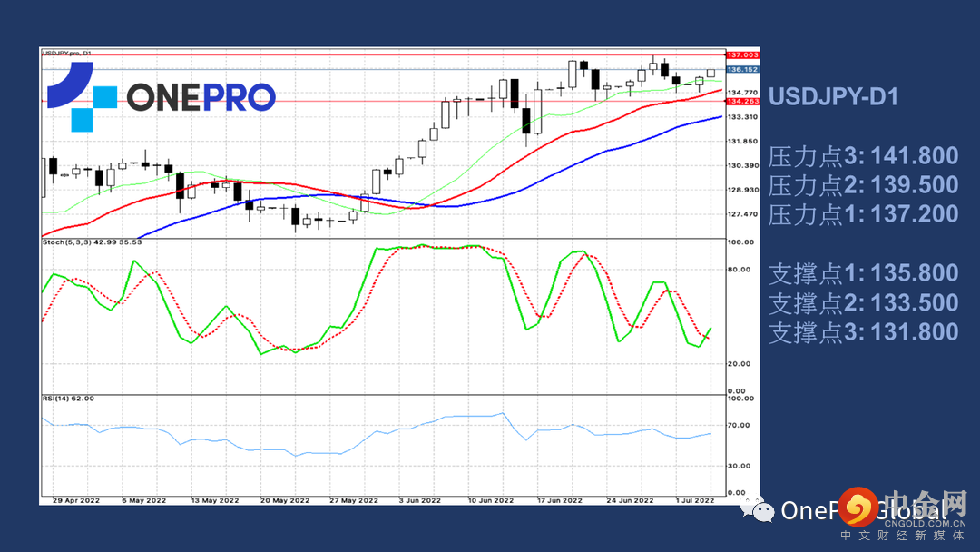Click the ONEPRO brand name text
Screen dimensions: 980x552
pyautogui.click(x=200, y=97)
